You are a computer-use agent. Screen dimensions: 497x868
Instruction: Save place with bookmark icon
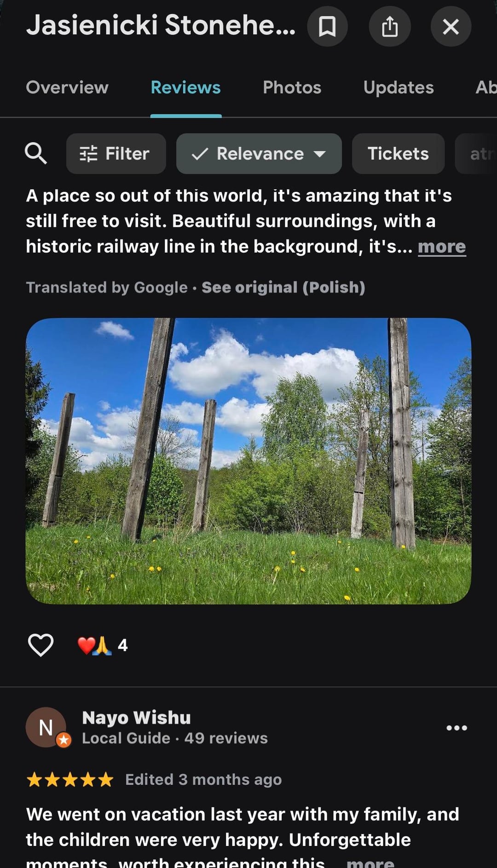tap(327, 27)
